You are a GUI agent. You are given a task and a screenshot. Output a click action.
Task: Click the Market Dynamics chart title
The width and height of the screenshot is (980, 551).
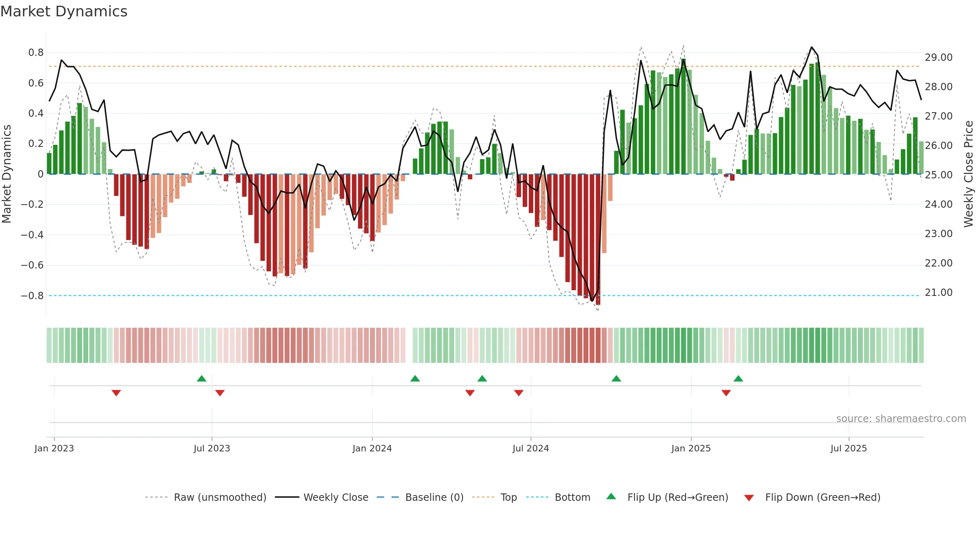click(x=64, y=11)
